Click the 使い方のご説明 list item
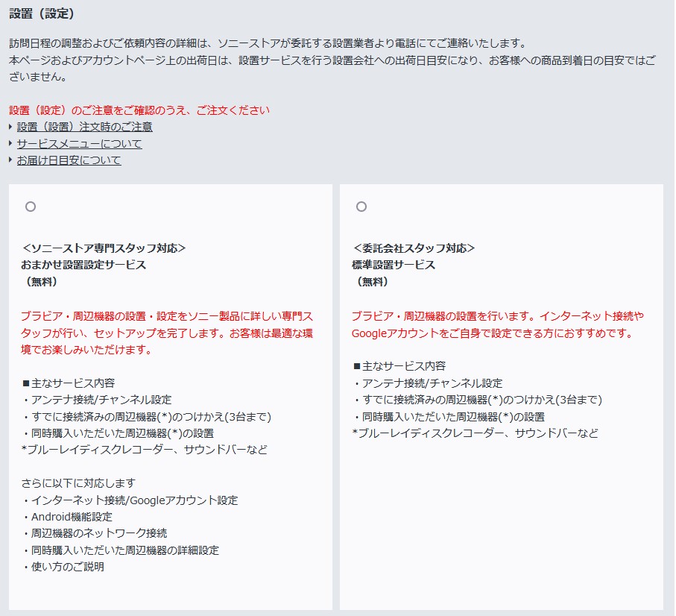 (63, 567)
